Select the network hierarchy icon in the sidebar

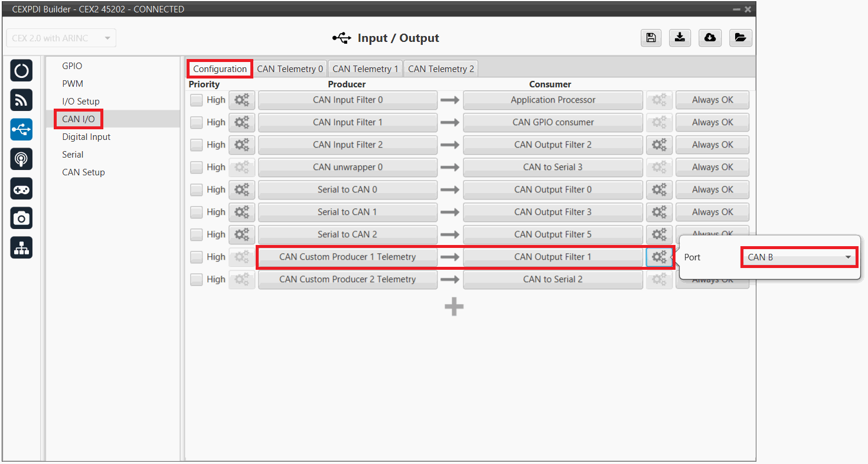click(21, 248)
